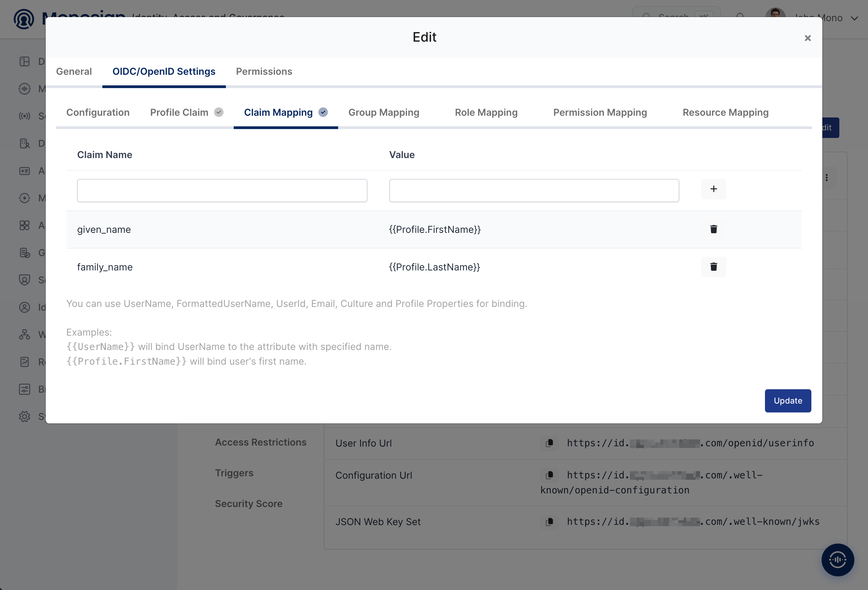Copy the JSON Web Key Set url

click(x=549, y=522)
